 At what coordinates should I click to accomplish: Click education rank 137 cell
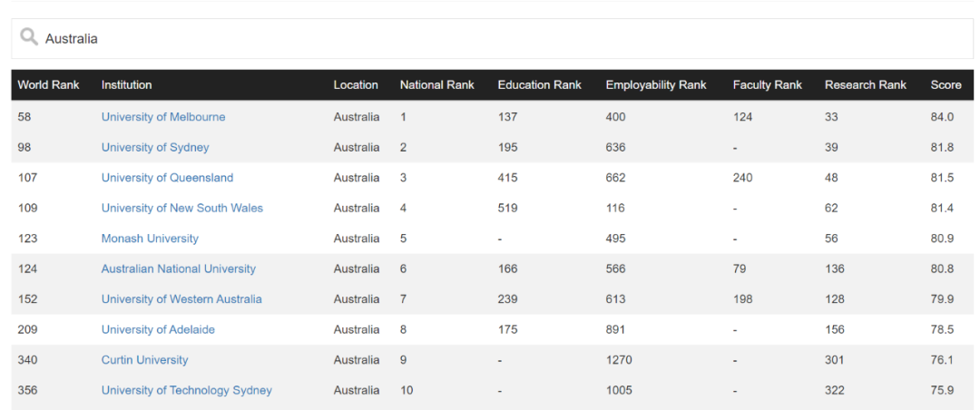pos(507,117)
